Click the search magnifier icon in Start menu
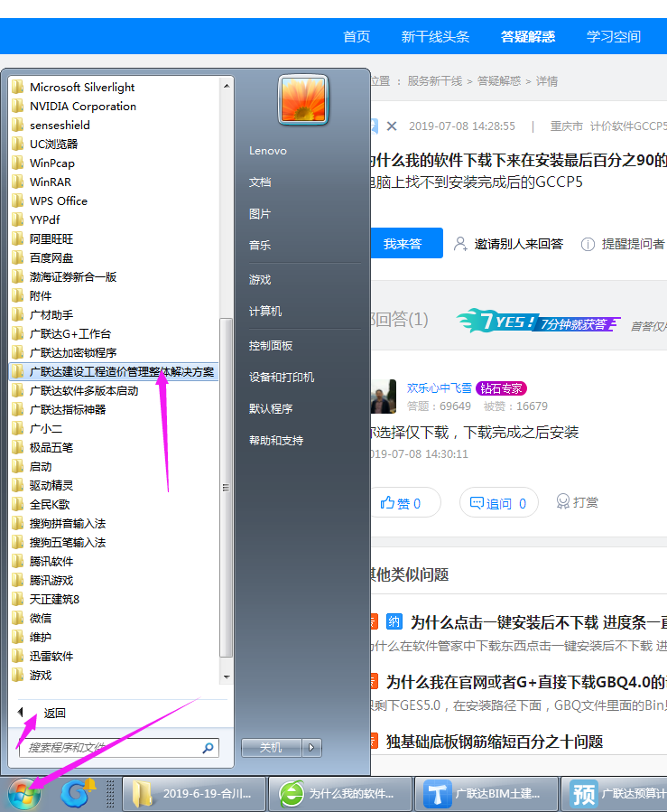The height and width of the screenshot is (812, 667). (x=208, y=748)
